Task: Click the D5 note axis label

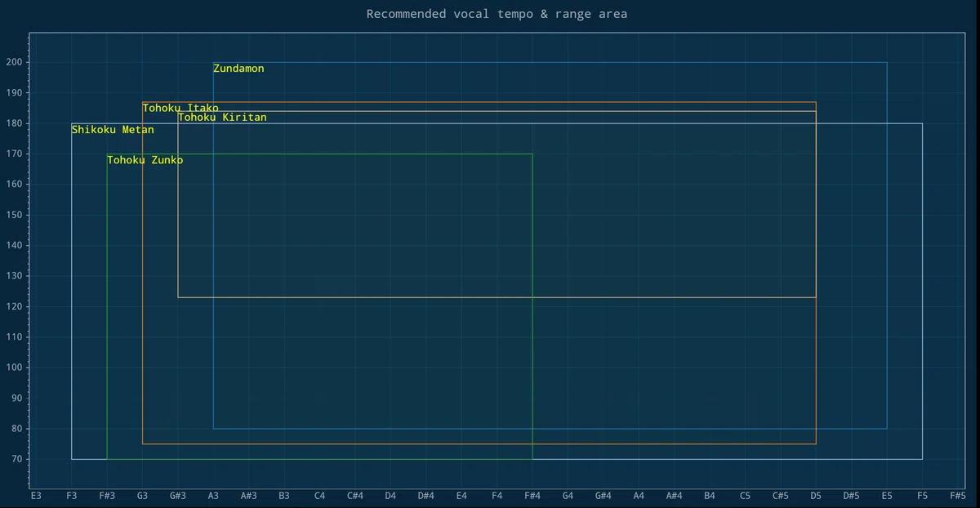Action: pyautogui.click(x=816, y=496)
